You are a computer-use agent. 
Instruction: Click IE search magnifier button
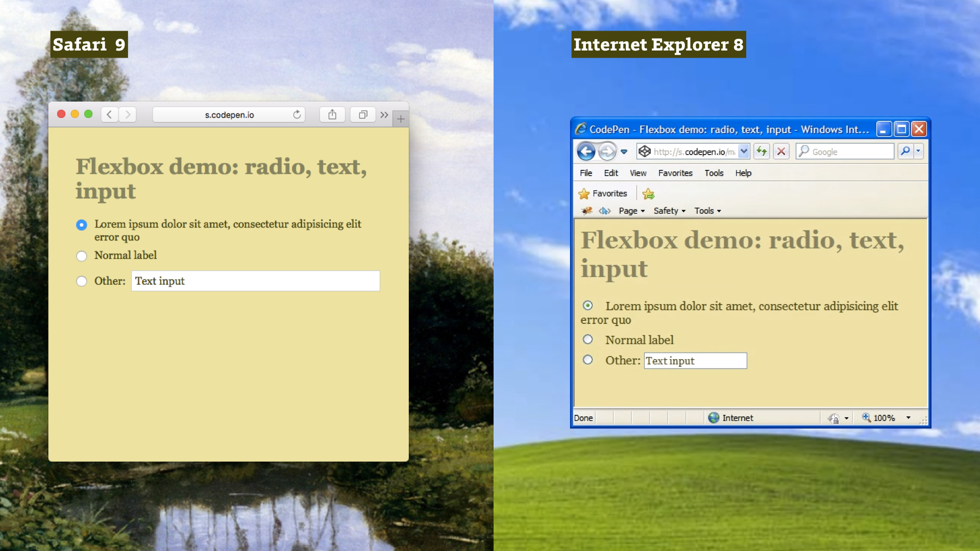905,151
